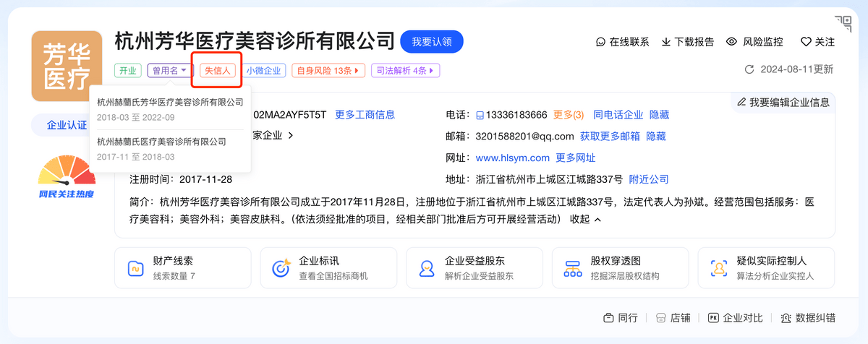Click the phone number 13336183666
The height and width of the screenshot is (344, 868).
tap(516, 115)
